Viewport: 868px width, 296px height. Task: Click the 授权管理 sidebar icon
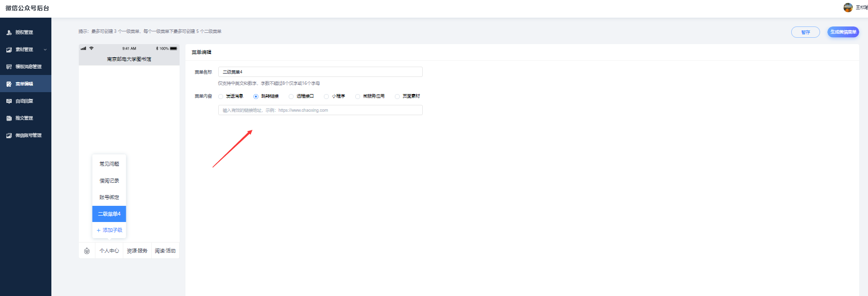(x=9, y=32)
